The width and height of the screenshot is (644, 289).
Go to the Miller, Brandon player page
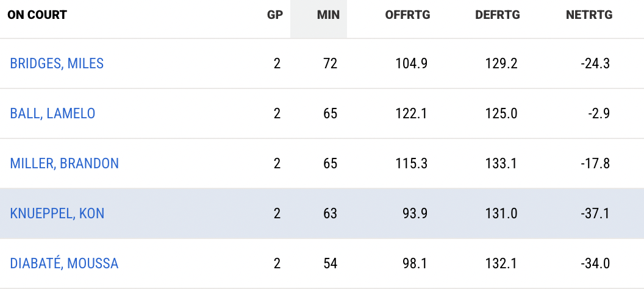pos(64,163)
